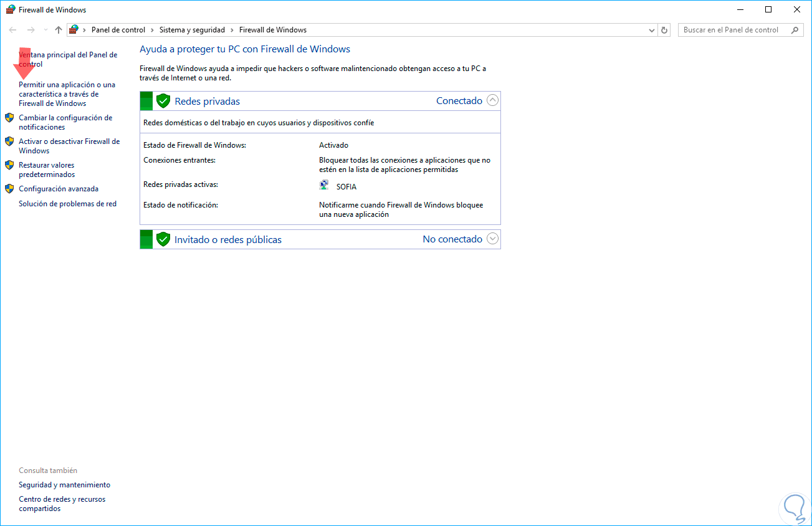Click the search magnifier icon
Image resolution: width=812 pixels, height=526 pixels.
pyautogui.click(x=795, y=30)
